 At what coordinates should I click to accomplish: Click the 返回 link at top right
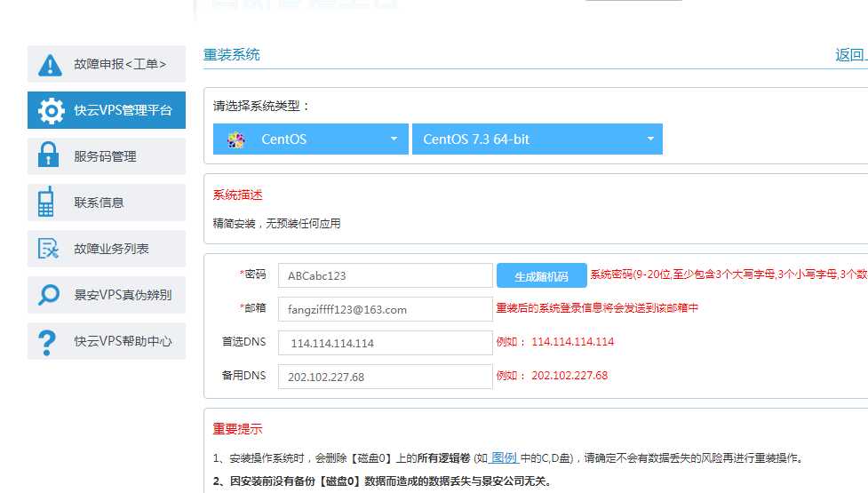851,55
